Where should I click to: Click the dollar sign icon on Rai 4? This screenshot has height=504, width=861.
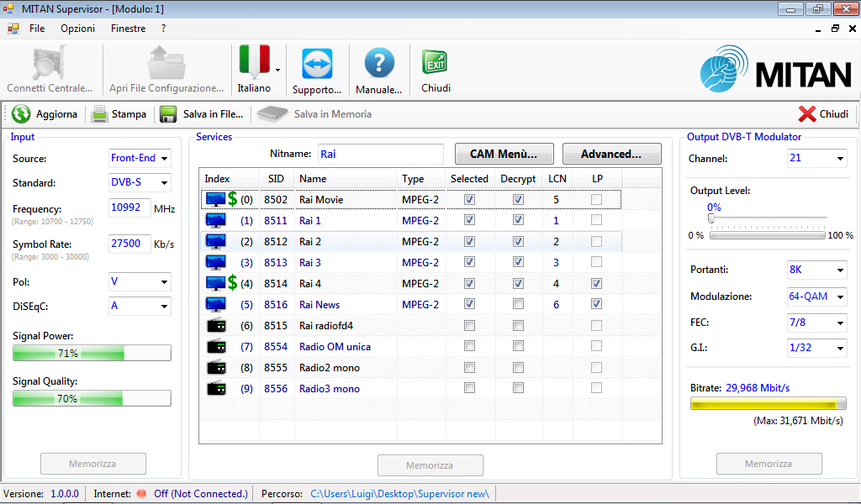click(x=232, y=283)
